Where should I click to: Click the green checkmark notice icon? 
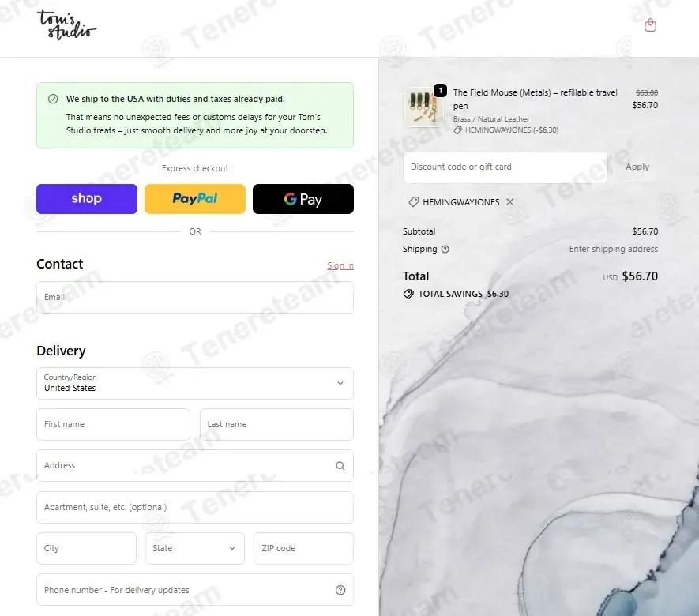[x=53, y=99]
